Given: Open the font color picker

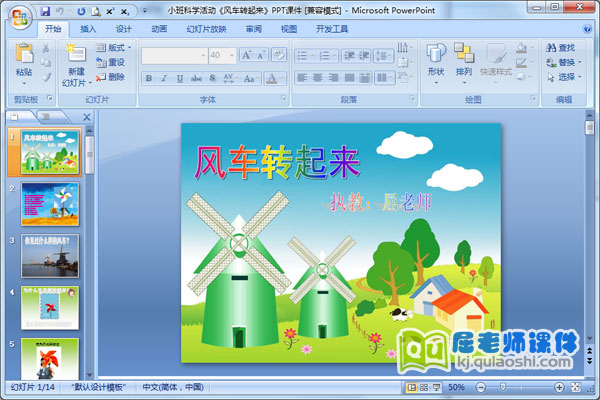Looking at the screenshot, I should point(275,78).
